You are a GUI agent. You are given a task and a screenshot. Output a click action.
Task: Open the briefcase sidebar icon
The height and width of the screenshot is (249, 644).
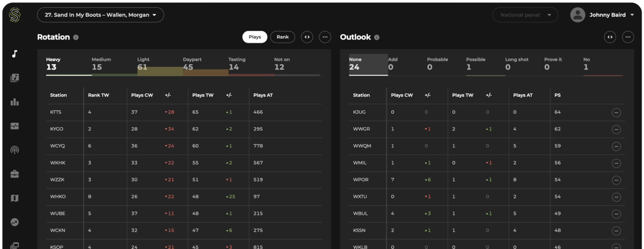[x=15, y=174]
